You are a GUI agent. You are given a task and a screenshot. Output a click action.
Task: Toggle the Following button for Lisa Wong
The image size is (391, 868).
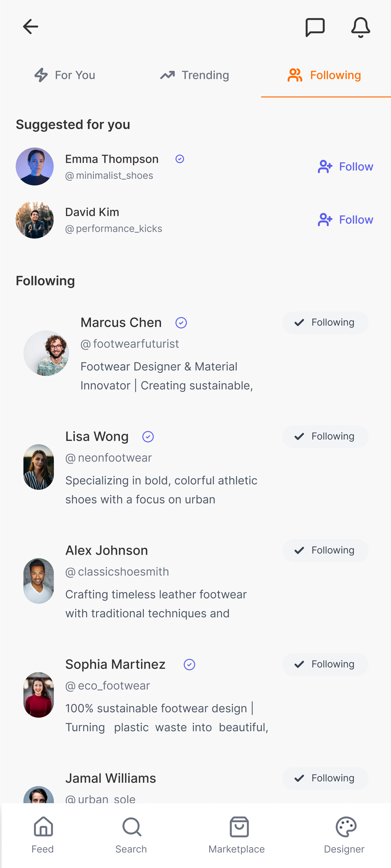pos(325,436)
